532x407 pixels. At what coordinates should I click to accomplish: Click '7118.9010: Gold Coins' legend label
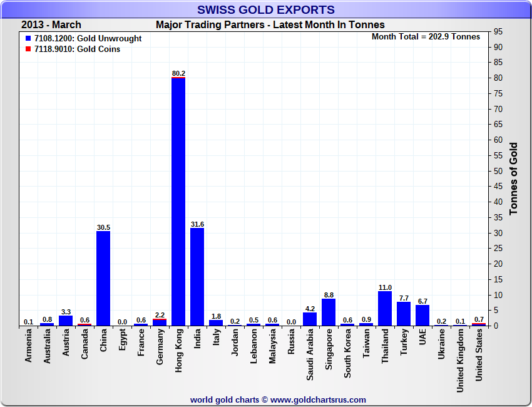(78, 49)
